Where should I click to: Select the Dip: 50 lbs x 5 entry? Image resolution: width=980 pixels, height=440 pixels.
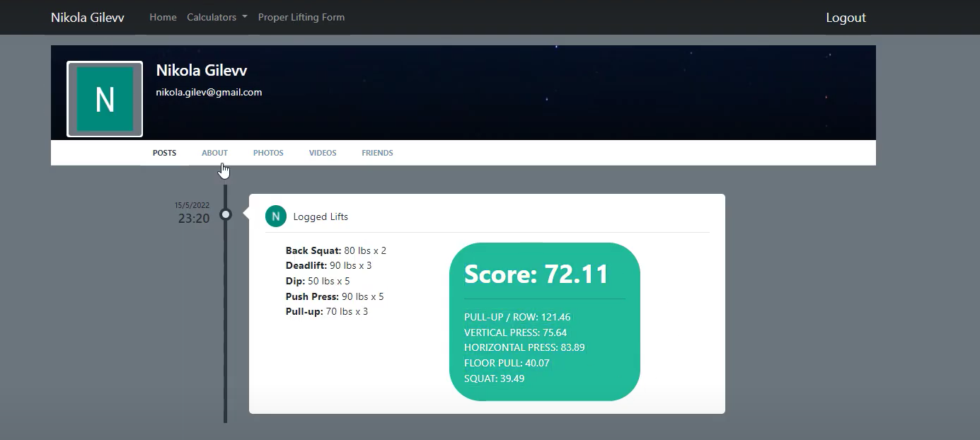click(318, 281)
